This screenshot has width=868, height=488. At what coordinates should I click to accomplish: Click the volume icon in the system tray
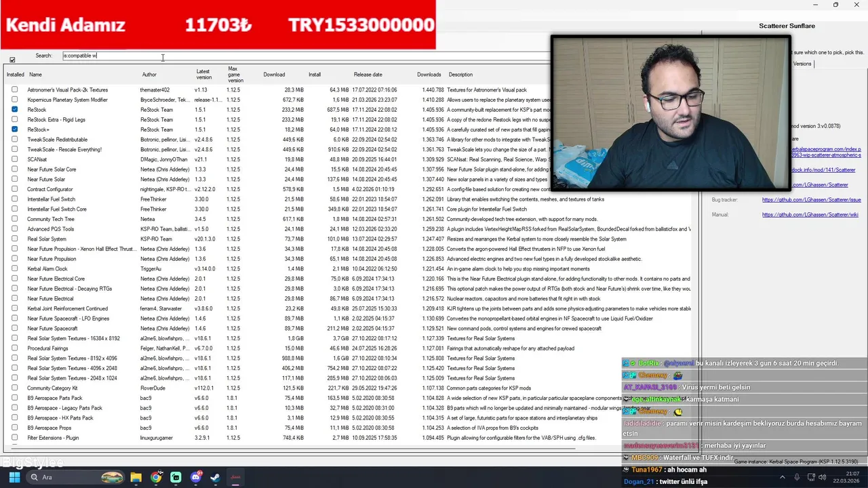click(x=823, y=477)
